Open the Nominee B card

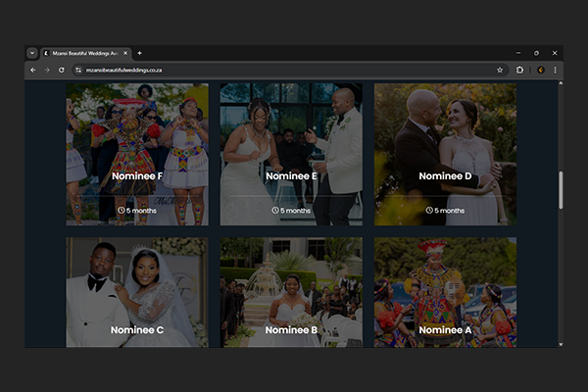291,292
